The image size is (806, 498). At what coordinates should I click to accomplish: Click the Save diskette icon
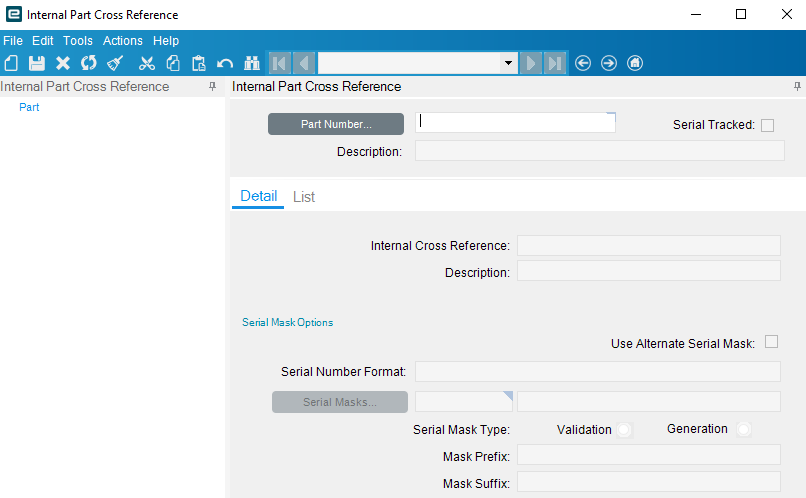click(x=36, y=63)
